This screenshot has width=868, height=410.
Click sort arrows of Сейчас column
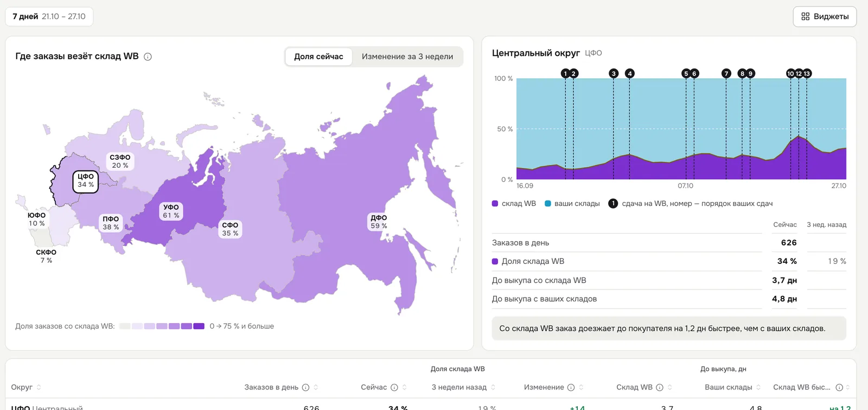click(x=404, y=387)
